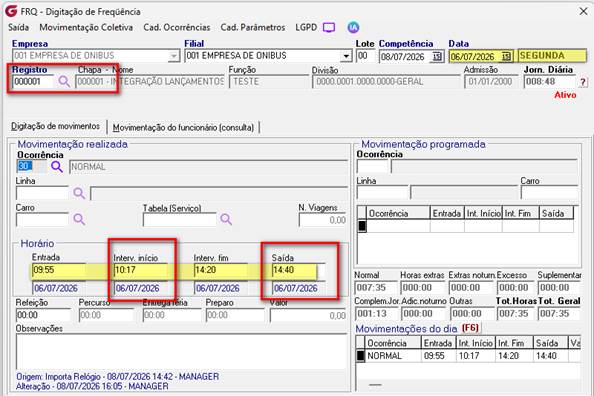
Task: Click the N. Viagens field
Action: [323, 220]
